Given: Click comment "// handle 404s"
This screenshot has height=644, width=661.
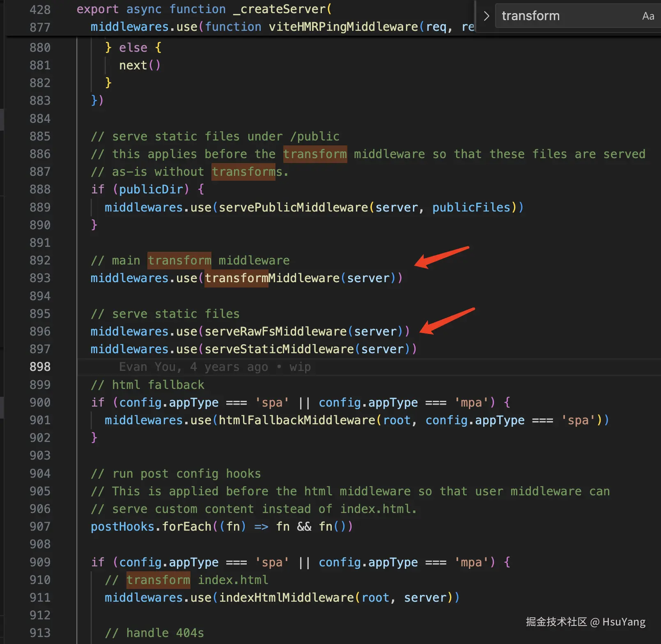Looking at the screenshot, I should [x=154, y=633].
